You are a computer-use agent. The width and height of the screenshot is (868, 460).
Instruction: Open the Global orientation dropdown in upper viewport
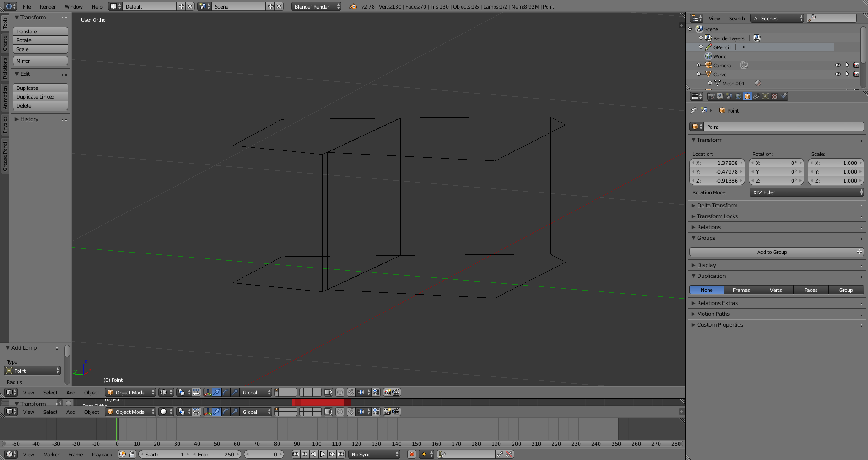pyautogui.click(x=256, y=392)
